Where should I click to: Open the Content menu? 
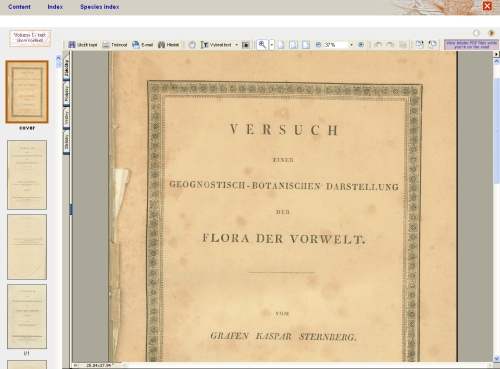pos(19,7)
